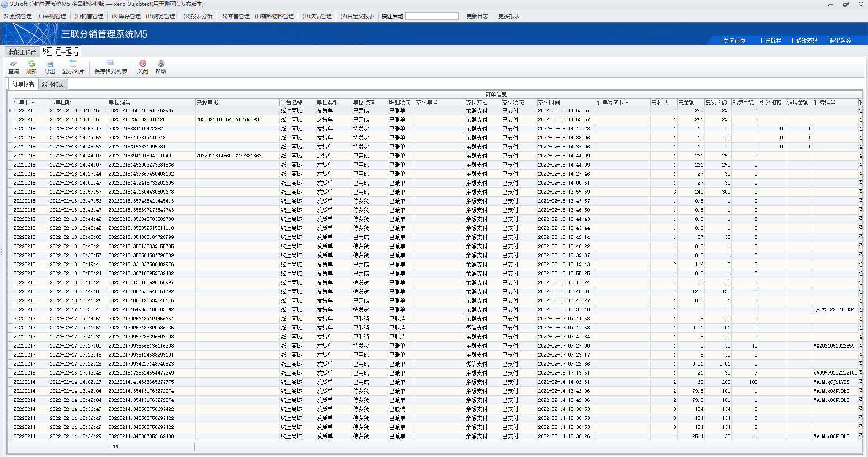Viewport: 868px width, 457px height.
Task: Click the 平台名称 column header
Action: 297,102
